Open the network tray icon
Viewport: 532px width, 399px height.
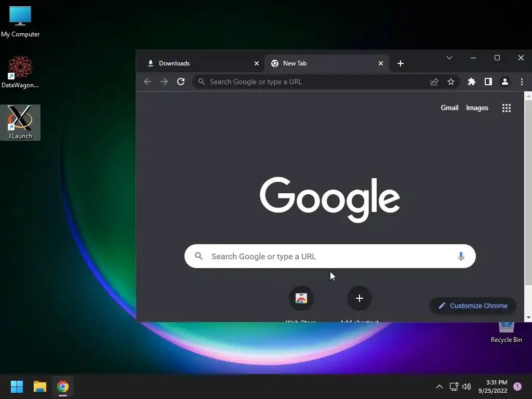click(454, 387)
